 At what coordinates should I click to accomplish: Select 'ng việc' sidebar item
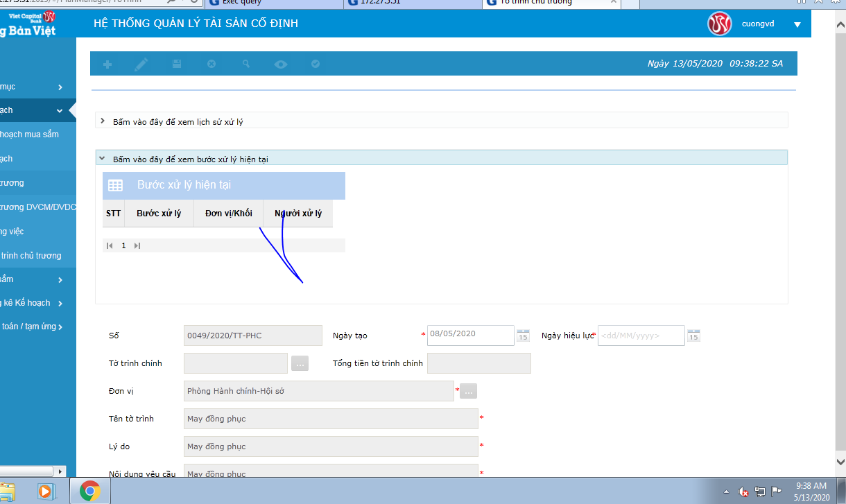[x=12, y=232]
